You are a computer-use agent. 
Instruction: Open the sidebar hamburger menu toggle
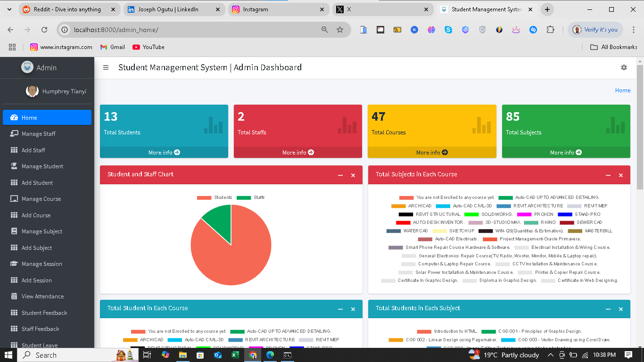click(106, 67)
